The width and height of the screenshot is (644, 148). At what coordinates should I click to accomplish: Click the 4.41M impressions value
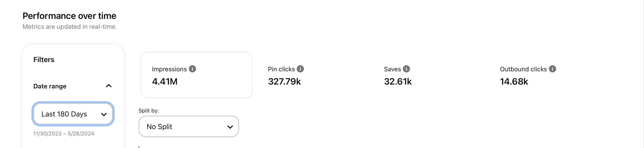pos(165,81)
